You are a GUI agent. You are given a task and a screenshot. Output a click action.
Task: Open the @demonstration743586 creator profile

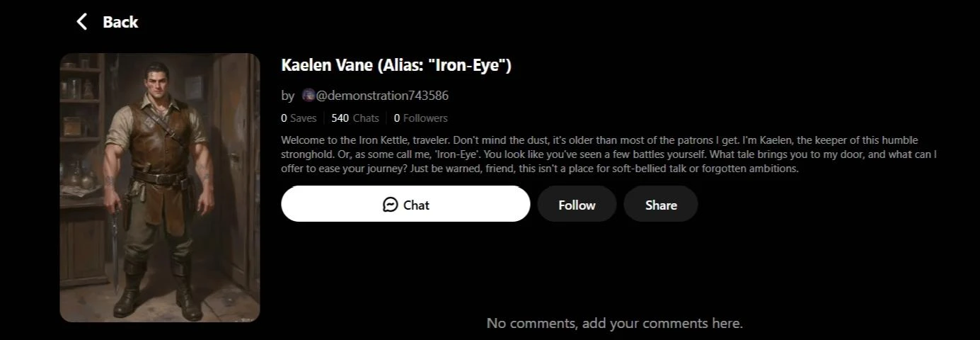tap(382, 96)
